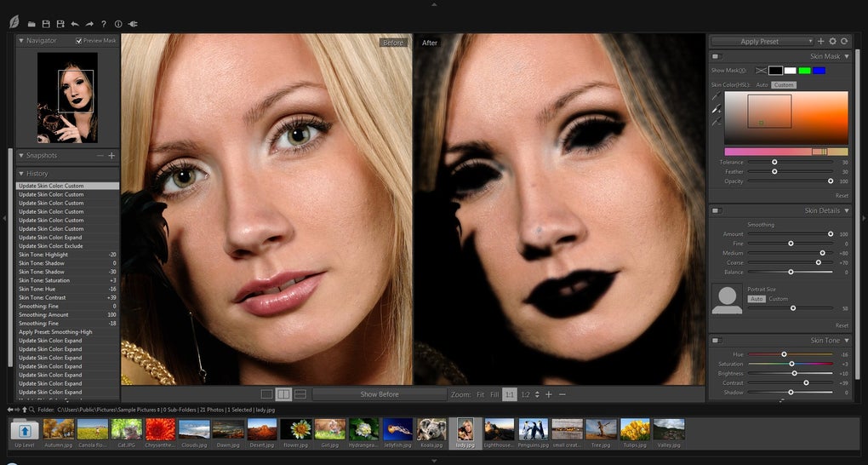Set Portrait Size to Auto
This screenshot has height=465, width=868.
(x=757, y=299)
